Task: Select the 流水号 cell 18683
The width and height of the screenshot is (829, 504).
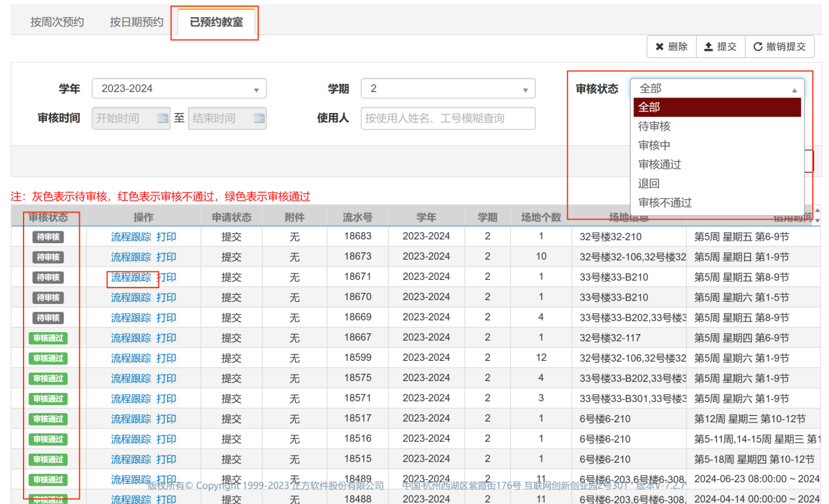Action: click(x=358, y=237)
